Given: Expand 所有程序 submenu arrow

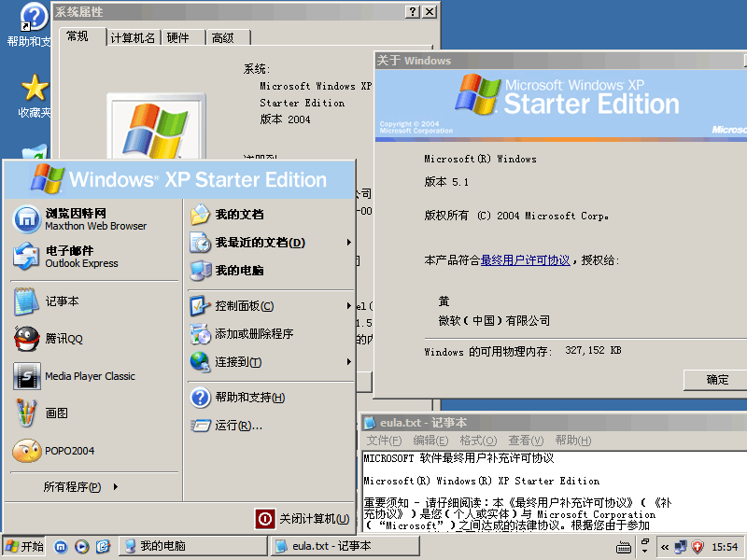Looking at the screenshot, I should point(115,486).
